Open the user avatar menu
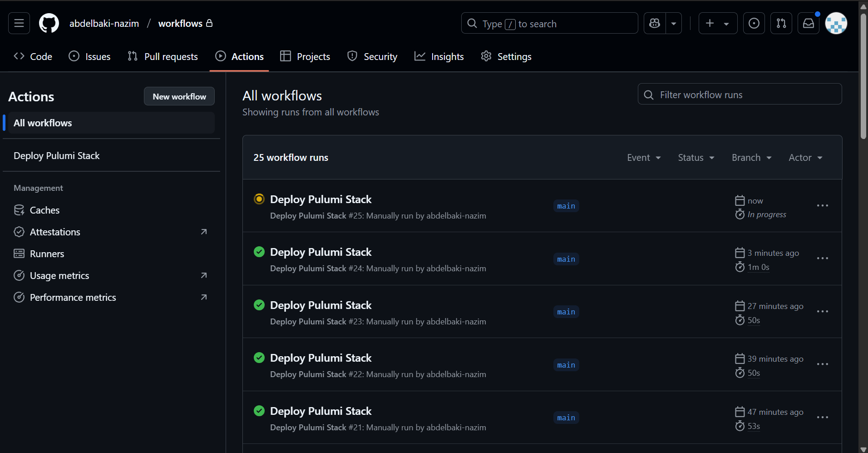The width and height of the screenshot is (868, 453). [836, 23]
